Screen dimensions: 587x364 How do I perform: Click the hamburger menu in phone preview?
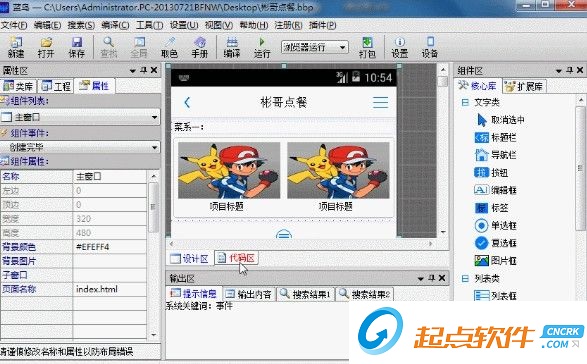point(380,102)
